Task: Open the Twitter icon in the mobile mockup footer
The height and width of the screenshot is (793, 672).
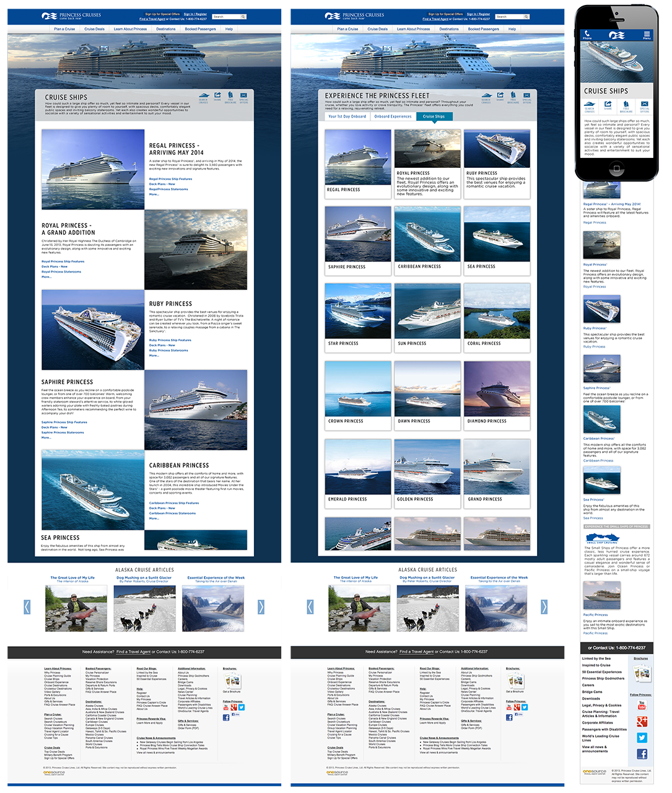Action: (x=642, y=738)
